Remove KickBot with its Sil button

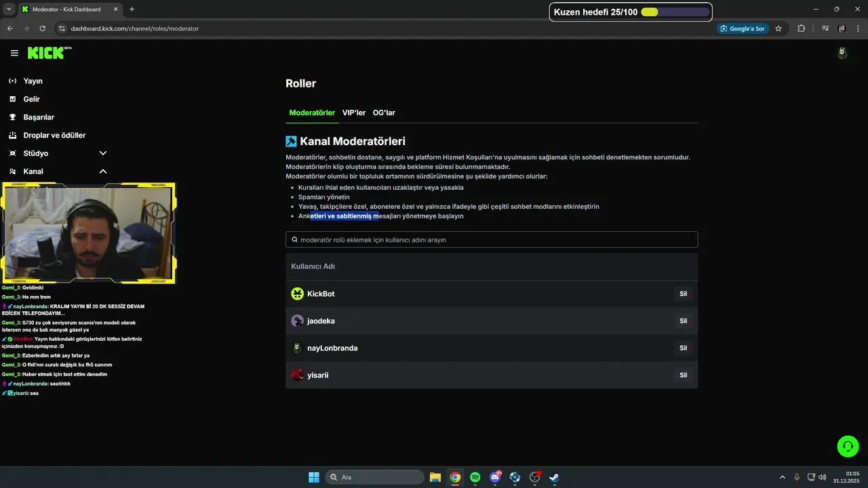tap(683, 293)
